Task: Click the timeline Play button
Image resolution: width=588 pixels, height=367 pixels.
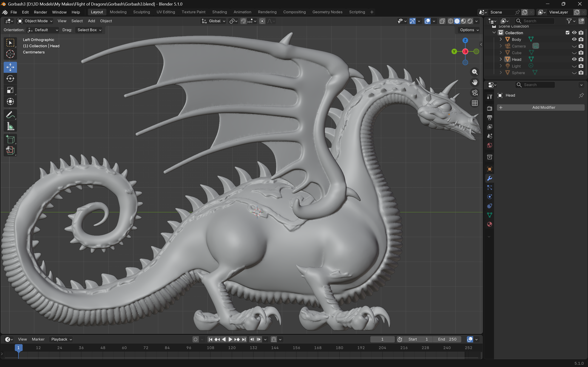Action: click(x=230, y=339)
